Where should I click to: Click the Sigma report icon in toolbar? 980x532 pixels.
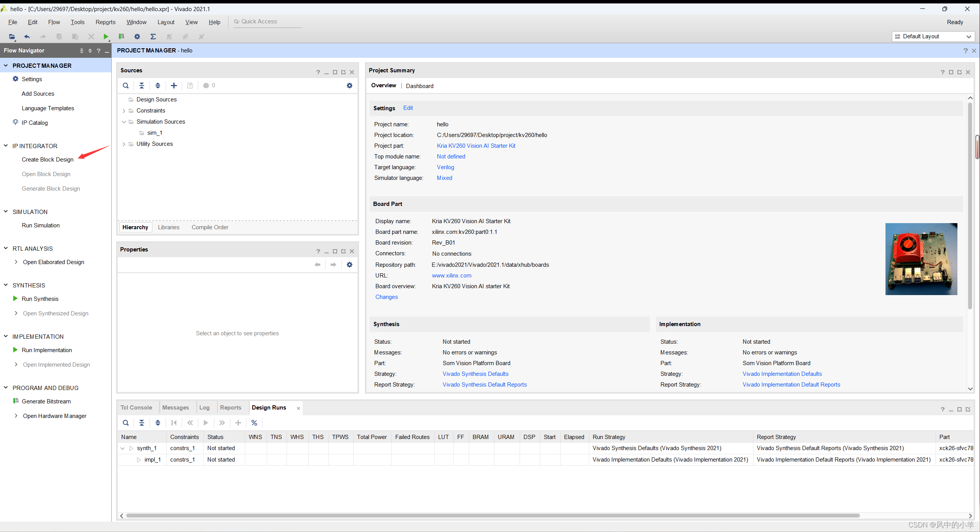click(153, 37)
